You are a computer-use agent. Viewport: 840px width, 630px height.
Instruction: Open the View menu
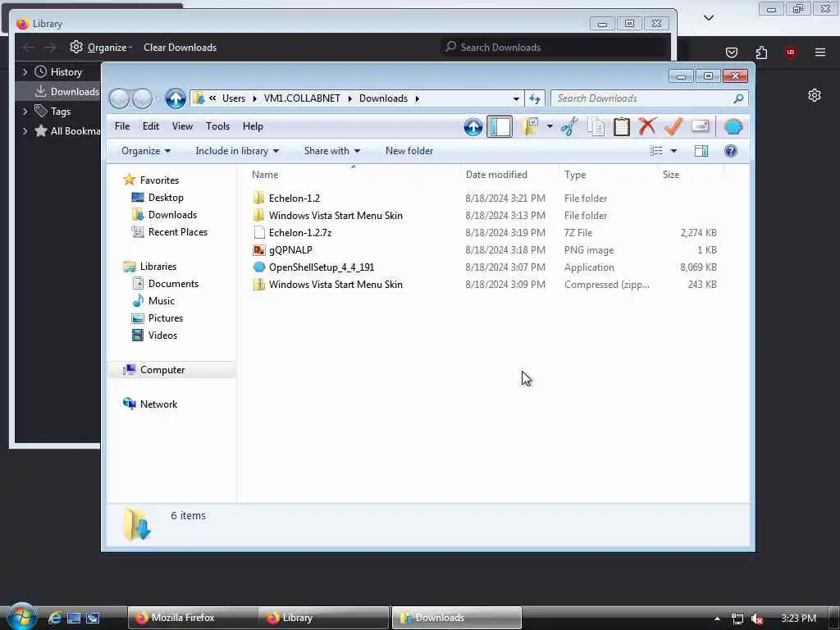point(182,126)
